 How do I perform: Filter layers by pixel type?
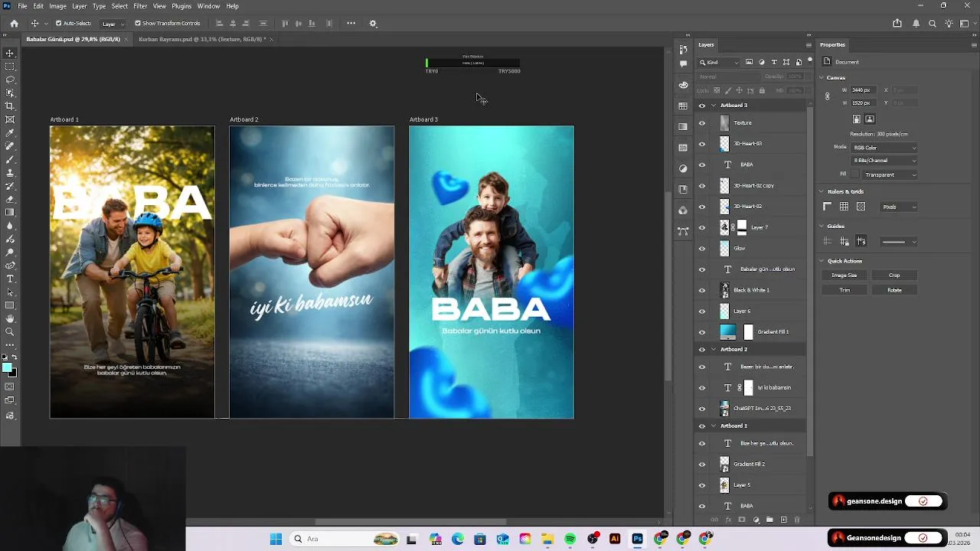(749, 62)
